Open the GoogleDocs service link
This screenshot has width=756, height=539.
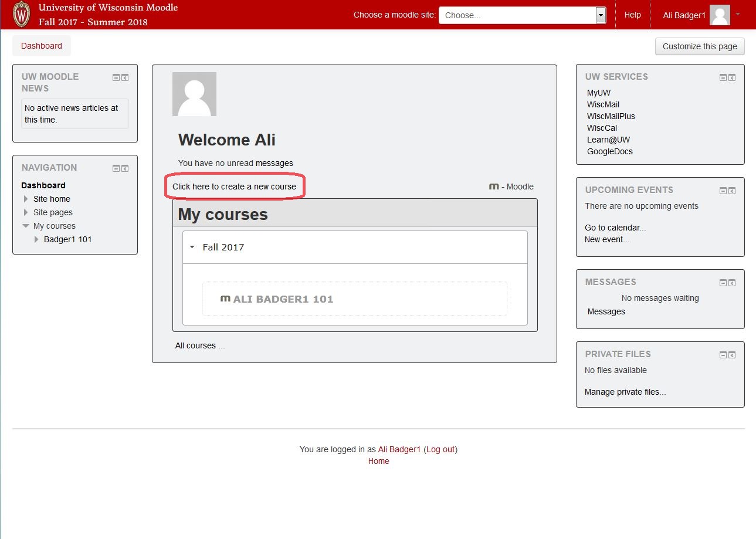click(610, 151)
